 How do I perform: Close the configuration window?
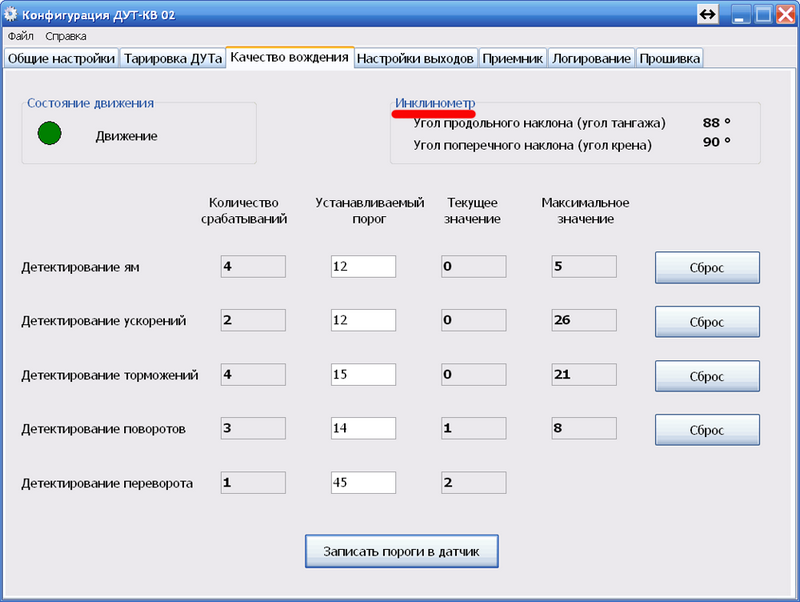pos(786,14)
